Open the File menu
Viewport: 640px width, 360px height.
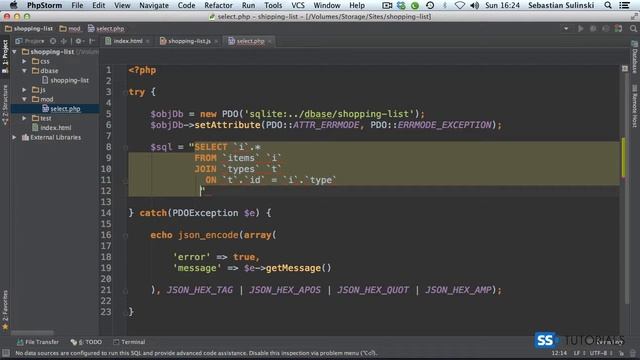77,5
